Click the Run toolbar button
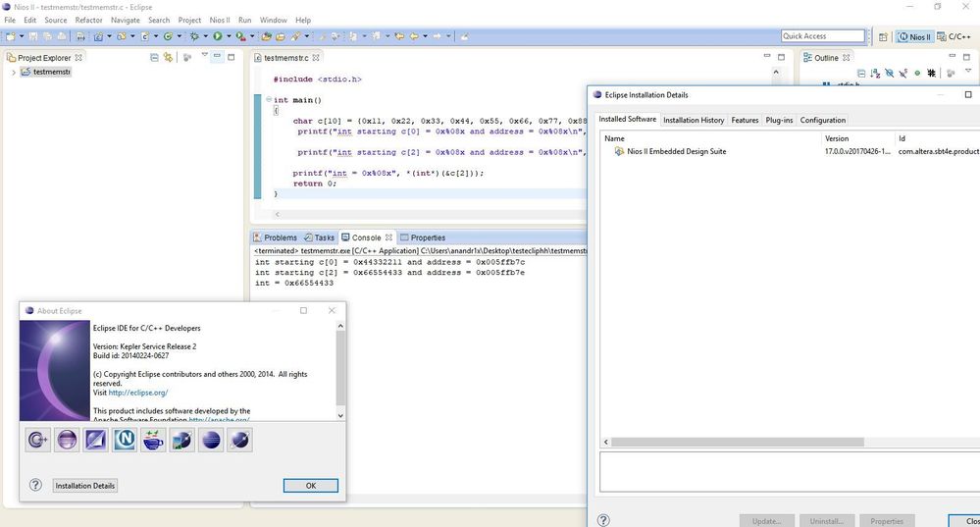The image size is (980, 527). pyautogui.click(x=218, y=36)
